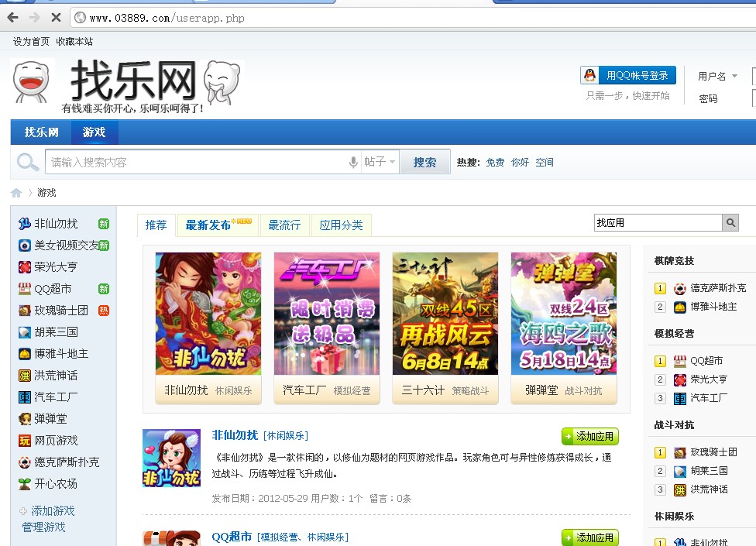Click hot search term 免费

pos(495,163)
